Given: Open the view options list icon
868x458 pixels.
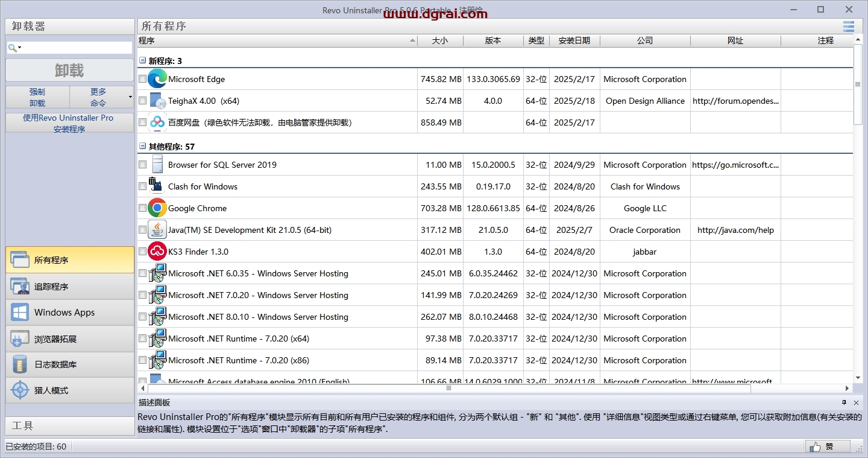Looking at the screenshot, I should (849, 27).
